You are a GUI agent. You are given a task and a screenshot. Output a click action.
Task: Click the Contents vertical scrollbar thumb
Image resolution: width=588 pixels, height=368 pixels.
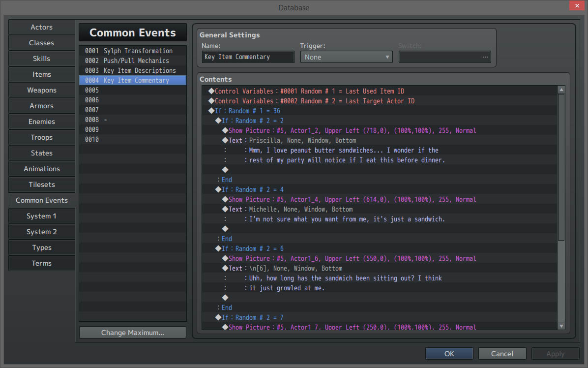click(561, 167)
